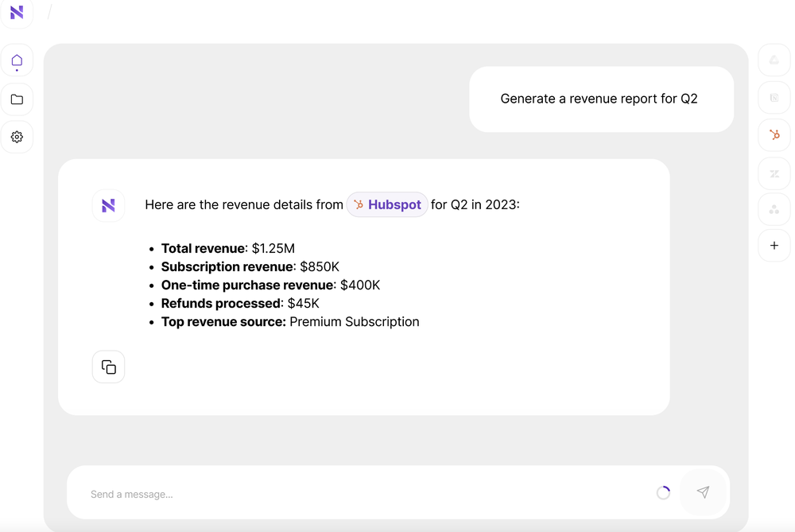Go to the Home sidebar icon
795x532 pixels.
click(17, 60)
